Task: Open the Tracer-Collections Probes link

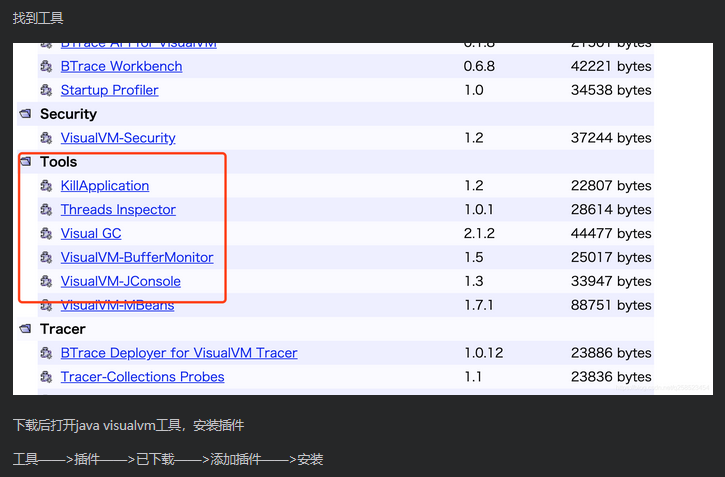Action: tap(142, 377)
